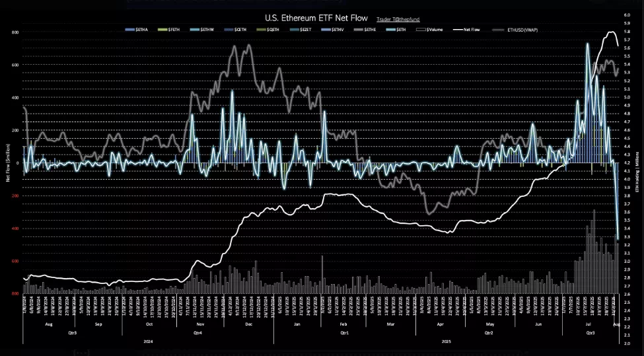
Task: Pick the $ETHV legend entry
Action: click(332, 30)
